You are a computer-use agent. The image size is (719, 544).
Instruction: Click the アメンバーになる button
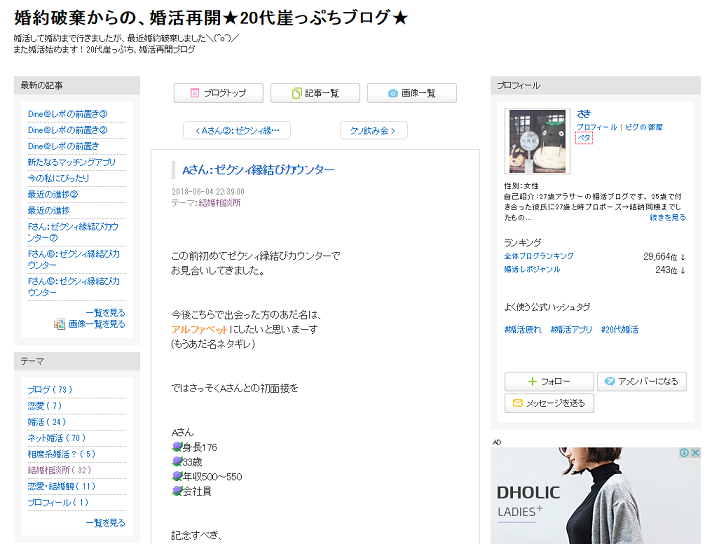(642, 381)
